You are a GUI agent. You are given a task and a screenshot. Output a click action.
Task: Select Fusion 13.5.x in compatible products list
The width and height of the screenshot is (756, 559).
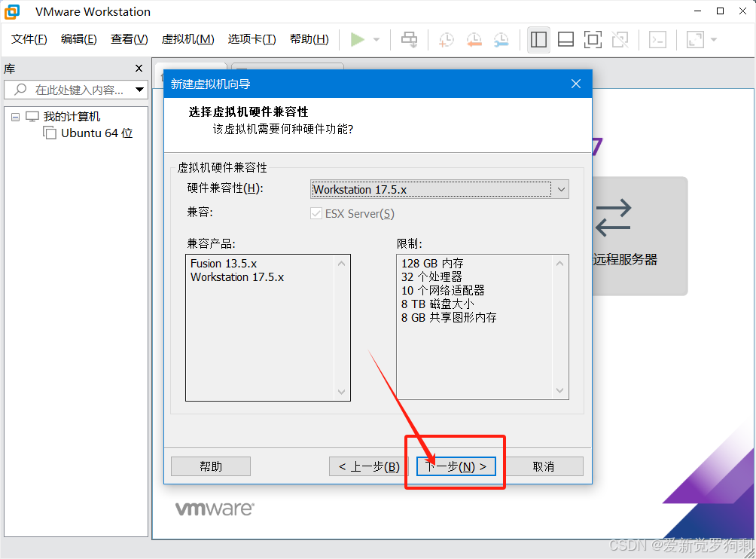(224, 264)
